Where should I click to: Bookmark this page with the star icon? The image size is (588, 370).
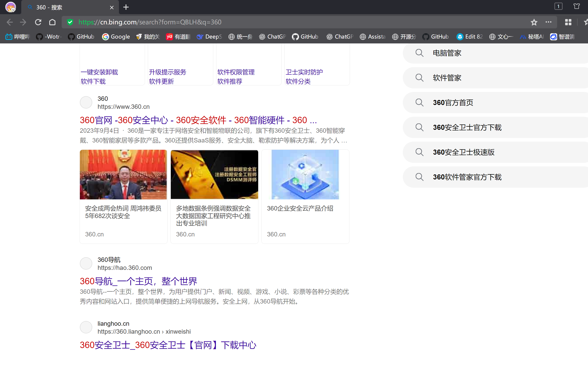pos(534,22)
